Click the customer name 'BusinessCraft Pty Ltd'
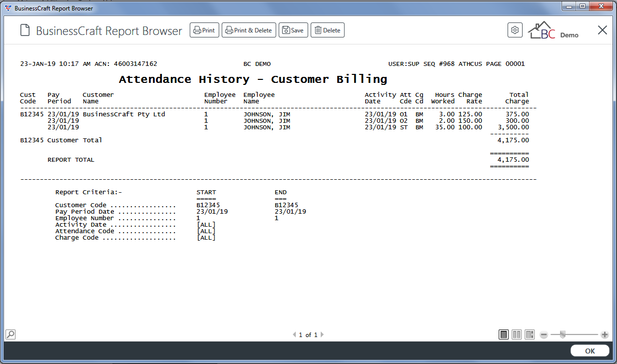Image resolution: width=617 pixels, height=364 pixels. (x=124, y=114)
